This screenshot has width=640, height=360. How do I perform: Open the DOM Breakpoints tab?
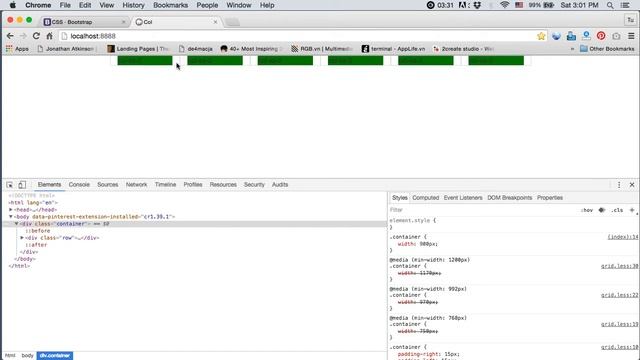click(x=509, y=198)
